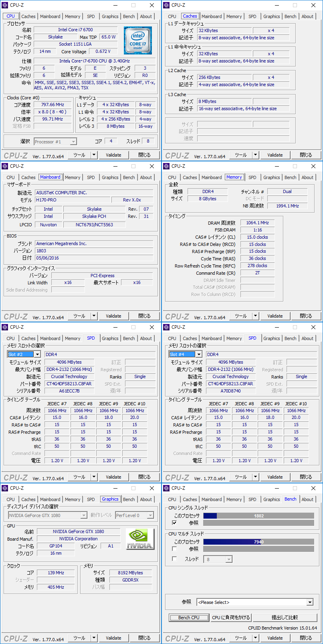
Task: Click CPU-Z title icon in the Mainboard window
Action: coord(5,166)
